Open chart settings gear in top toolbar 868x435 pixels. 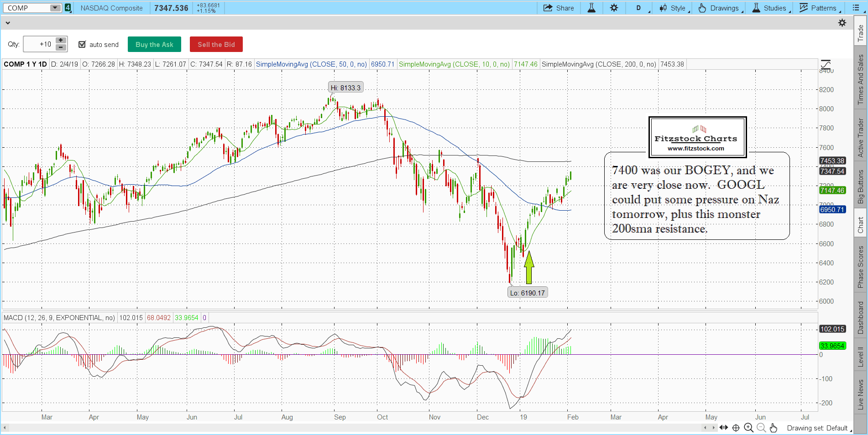614,8
